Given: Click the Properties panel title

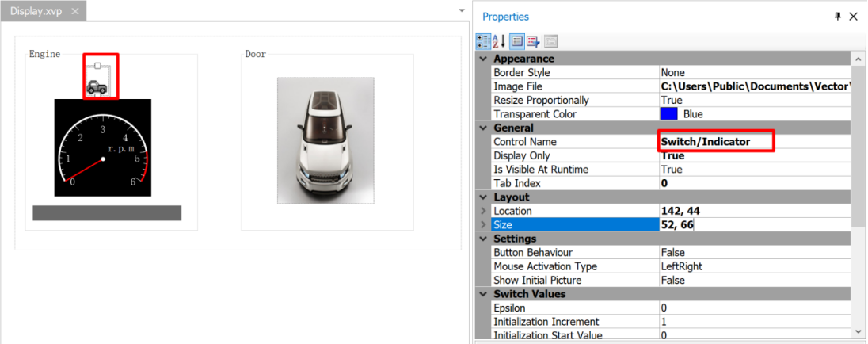Looking at the screenshot, I should coord(505,17).
